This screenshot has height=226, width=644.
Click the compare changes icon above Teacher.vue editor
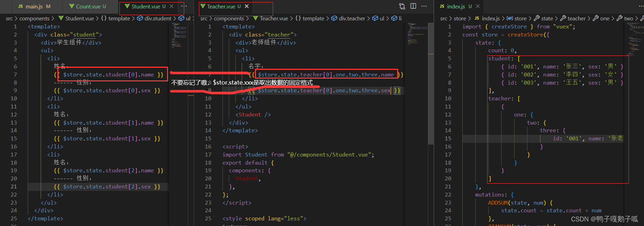pos(402,6)
